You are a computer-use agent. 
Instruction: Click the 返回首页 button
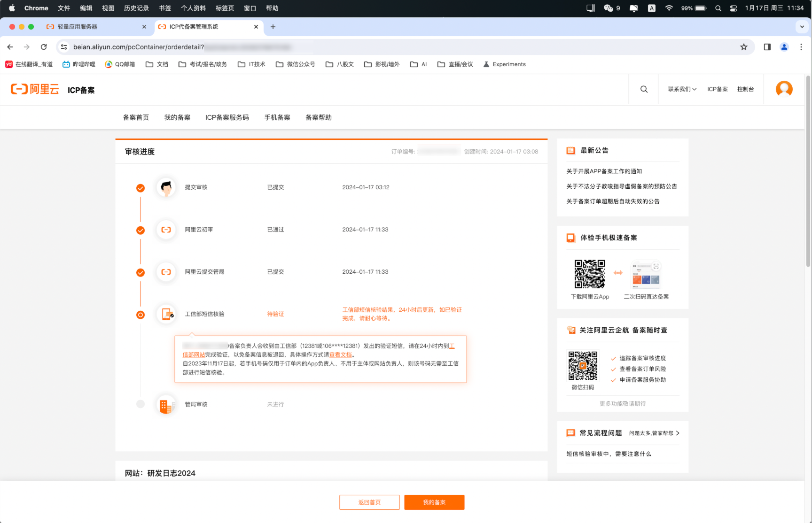coord(369,502)
